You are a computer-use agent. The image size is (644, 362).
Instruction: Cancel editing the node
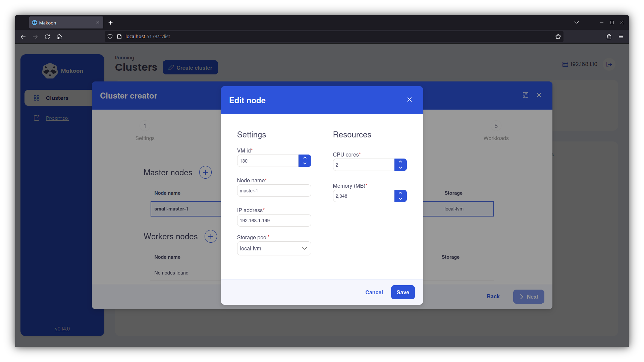point(374,292)
